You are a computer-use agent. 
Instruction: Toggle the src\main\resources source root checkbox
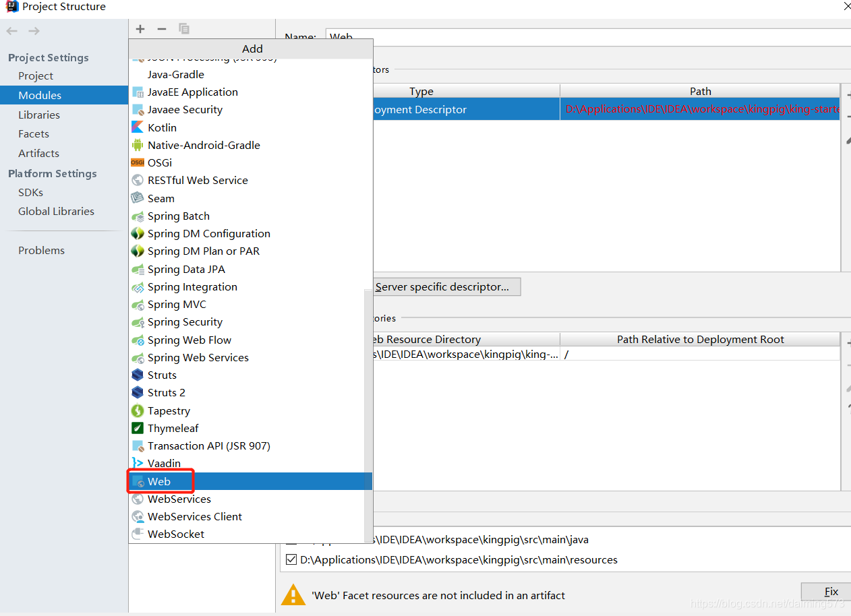point(291,559)
